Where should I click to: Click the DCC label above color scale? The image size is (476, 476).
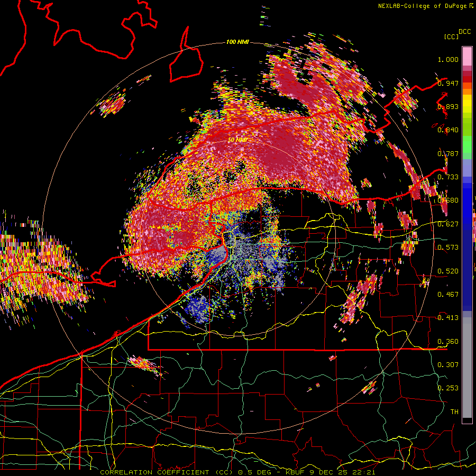click(464, 32)
